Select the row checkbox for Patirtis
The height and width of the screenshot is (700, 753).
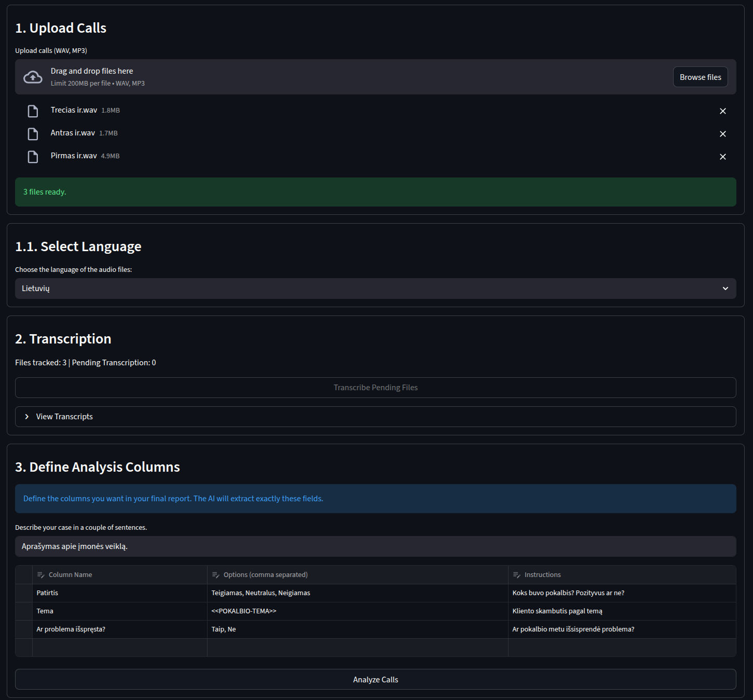coord(24,593)
